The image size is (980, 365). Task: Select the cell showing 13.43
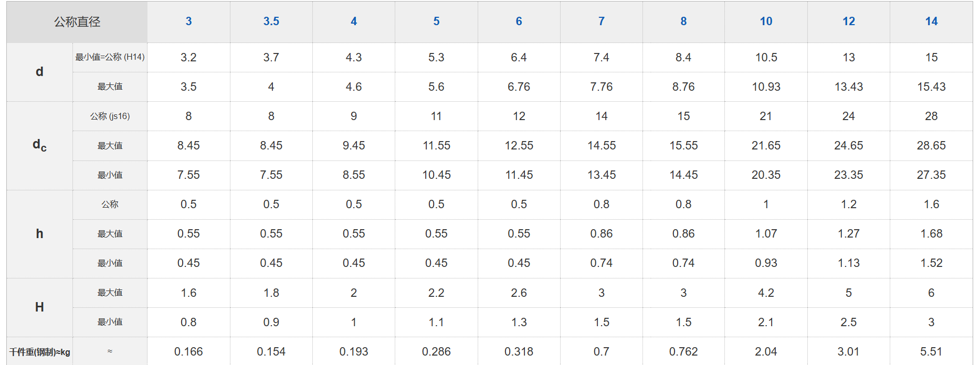pyautogui.click(x=848, y=87)
